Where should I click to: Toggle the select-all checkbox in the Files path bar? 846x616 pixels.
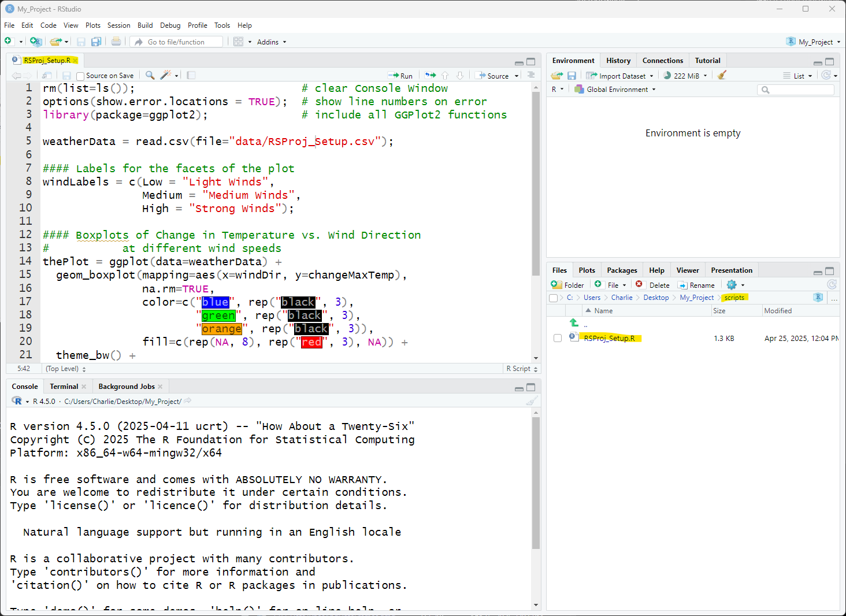tap(554, 298)
